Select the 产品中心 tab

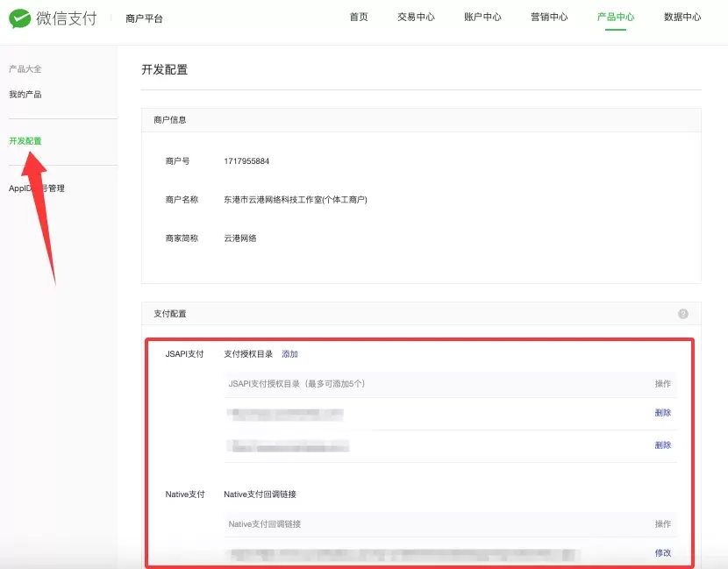[x=616, y=18]
